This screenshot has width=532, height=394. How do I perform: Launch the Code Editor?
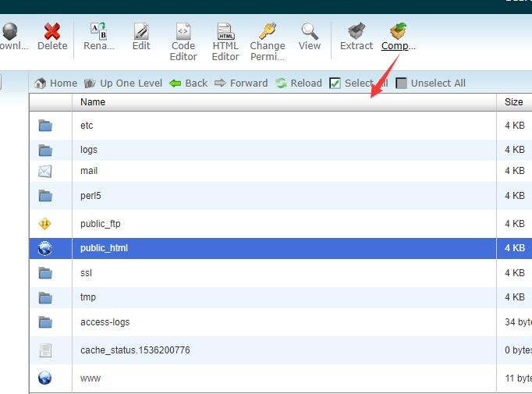click(x=183, y=32)
